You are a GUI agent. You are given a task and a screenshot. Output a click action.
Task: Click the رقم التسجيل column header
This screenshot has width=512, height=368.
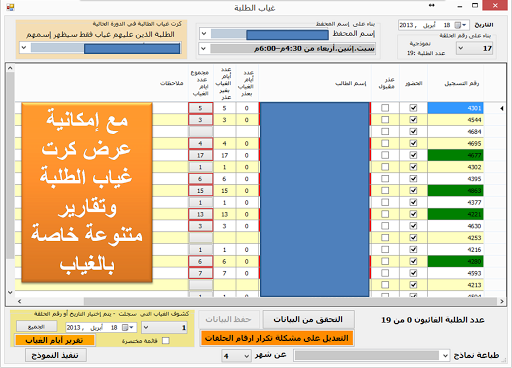[461, 83]
